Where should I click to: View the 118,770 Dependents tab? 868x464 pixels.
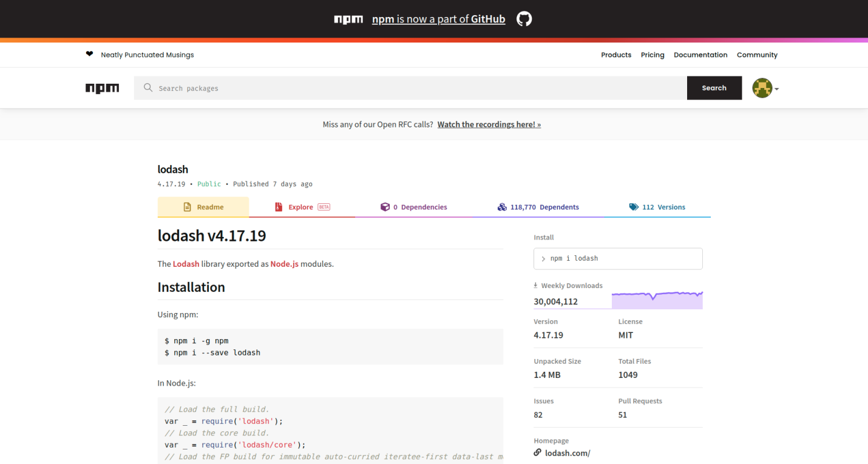pyautogui.click(x=538, y=207)
